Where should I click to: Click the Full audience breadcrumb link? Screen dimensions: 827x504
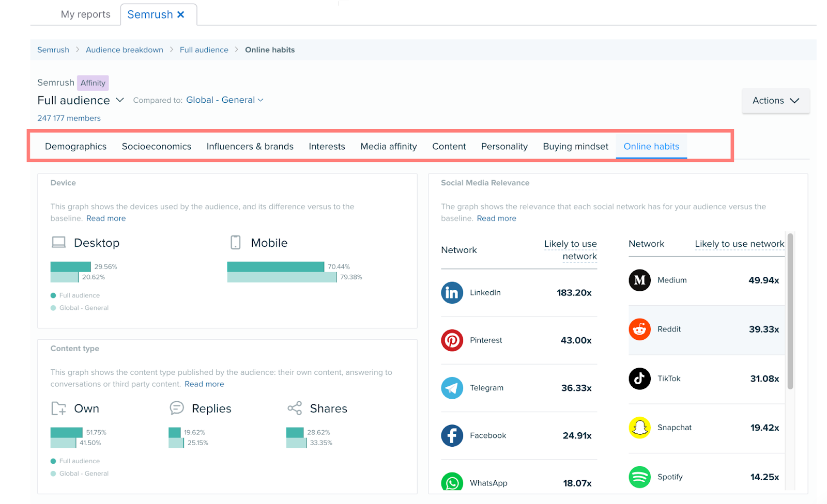[204, 50]
